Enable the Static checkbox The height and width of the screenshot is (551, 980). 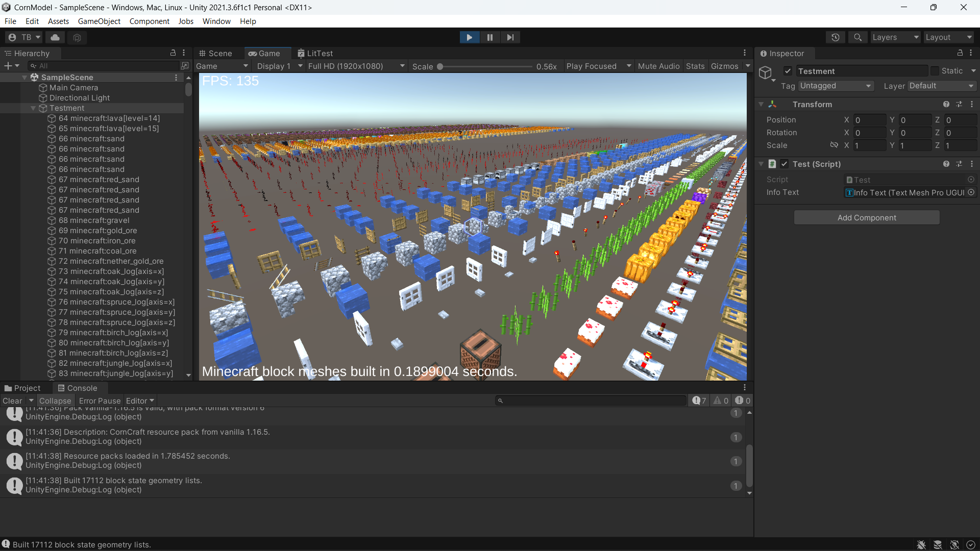935,71
